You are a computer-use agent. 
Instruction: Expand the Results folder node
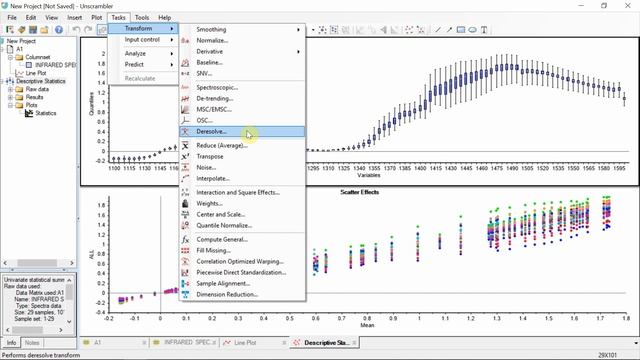(x=10, y=97)
